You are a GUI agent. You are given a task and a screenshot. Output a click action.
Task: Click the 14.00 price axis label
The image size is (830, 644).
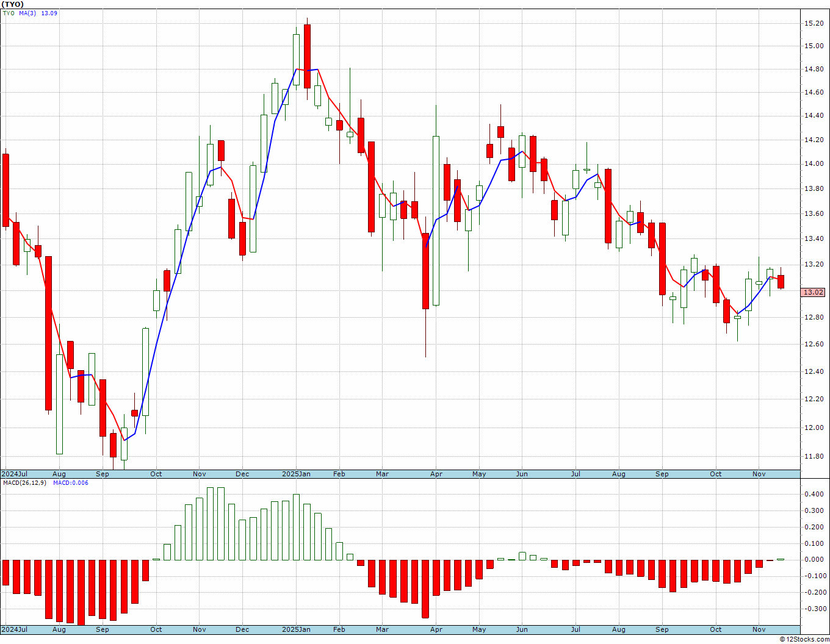(x=814, y=163)
